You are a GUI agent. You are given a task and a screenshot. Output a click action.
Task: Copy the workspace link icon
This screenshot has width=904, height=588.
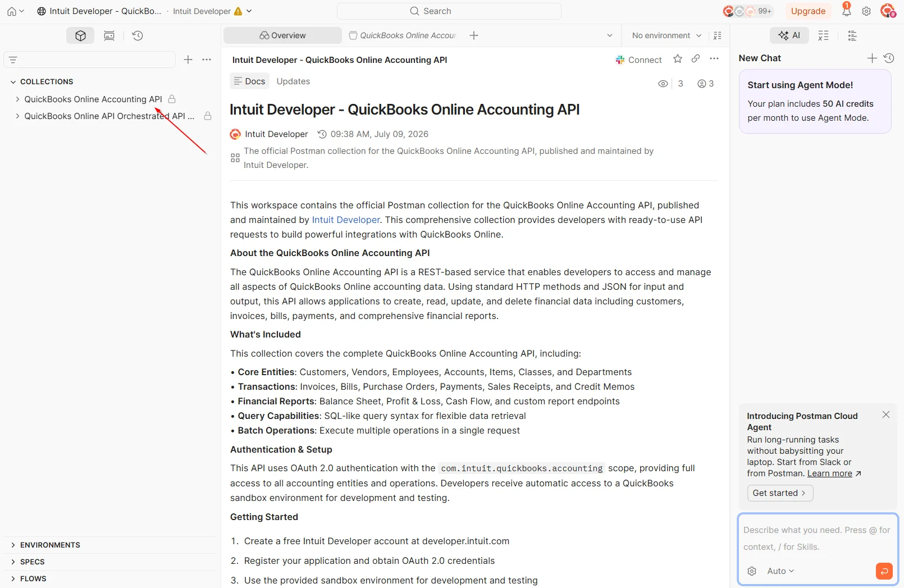pyautogui.click(x=696, y=59)
